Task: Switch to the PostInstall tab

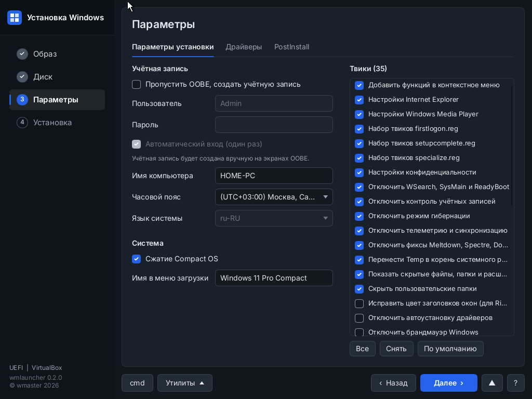Action: pos(291,47)
